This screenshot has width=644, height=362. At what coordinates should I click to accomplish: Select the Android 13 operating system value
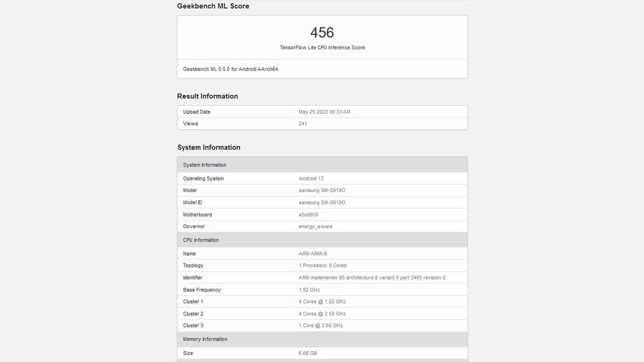(311, 178)
